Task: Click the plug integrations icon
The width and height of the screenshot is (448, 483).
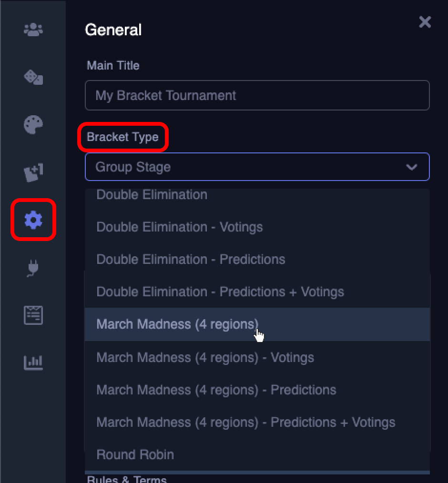Action: [33, 269]
